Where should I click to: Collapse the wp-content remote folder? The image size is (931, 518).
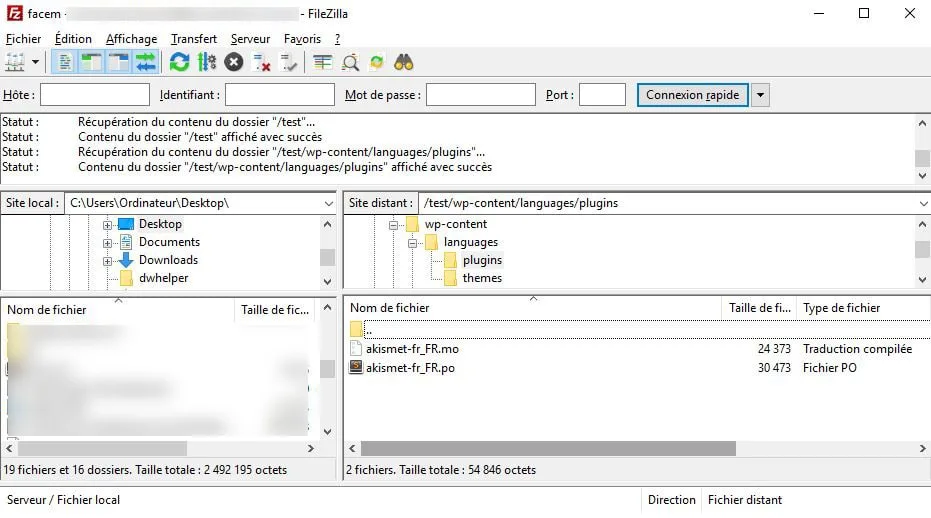coord(393,225)
